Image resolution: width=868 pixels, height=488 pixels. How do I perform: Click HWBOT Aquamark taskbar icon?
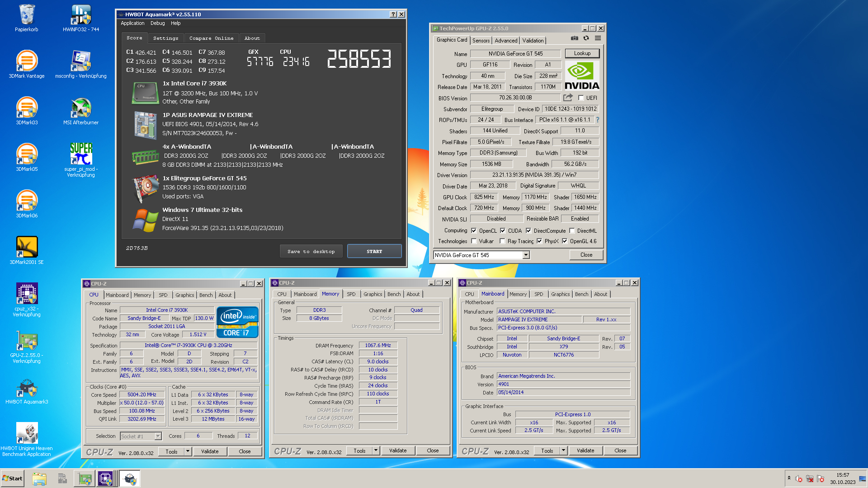pyautogui.click(x=130, y=479)
